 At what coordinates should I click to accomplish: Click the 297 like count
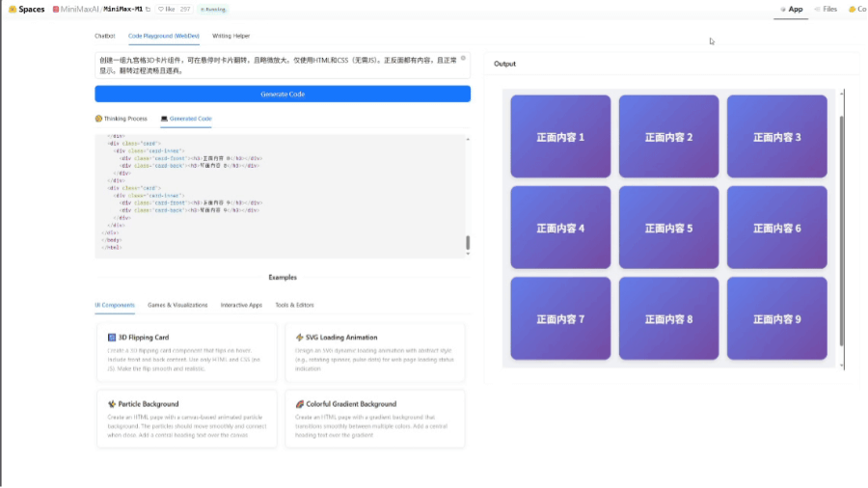pos(185,10)
